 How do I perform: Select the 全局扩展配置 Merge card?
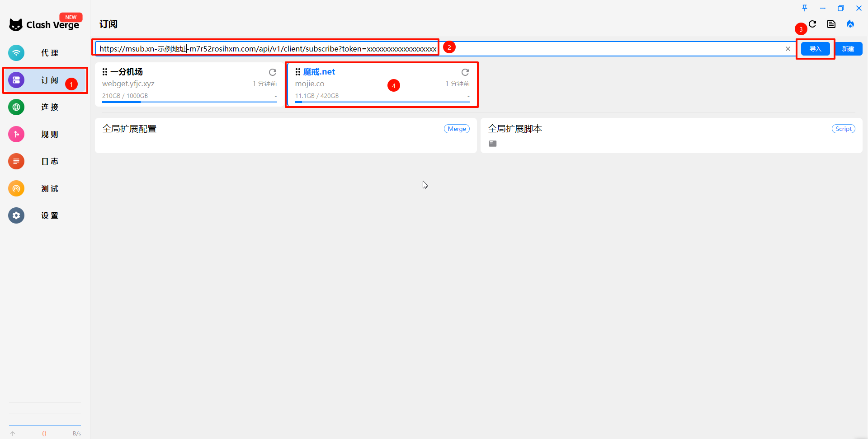click(286, 135)
